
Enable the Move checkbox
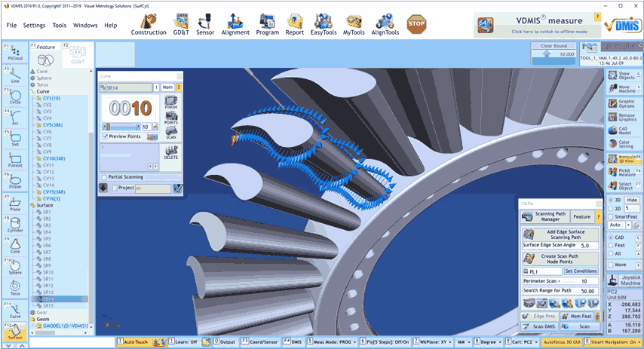click(x=611, y=265)
